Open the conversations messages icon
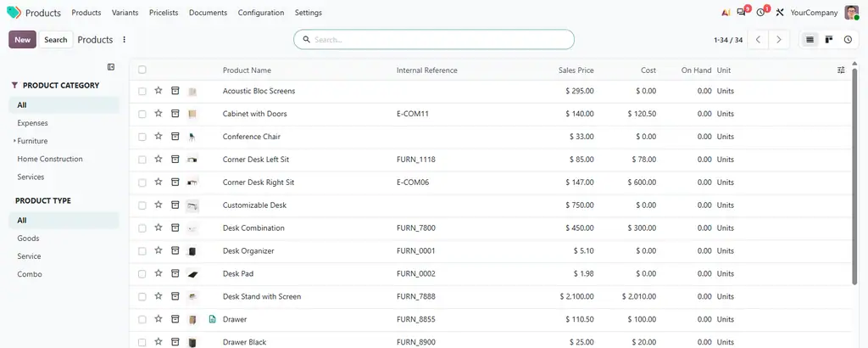Viewport: 868px width, 348px height. [742, 12]
